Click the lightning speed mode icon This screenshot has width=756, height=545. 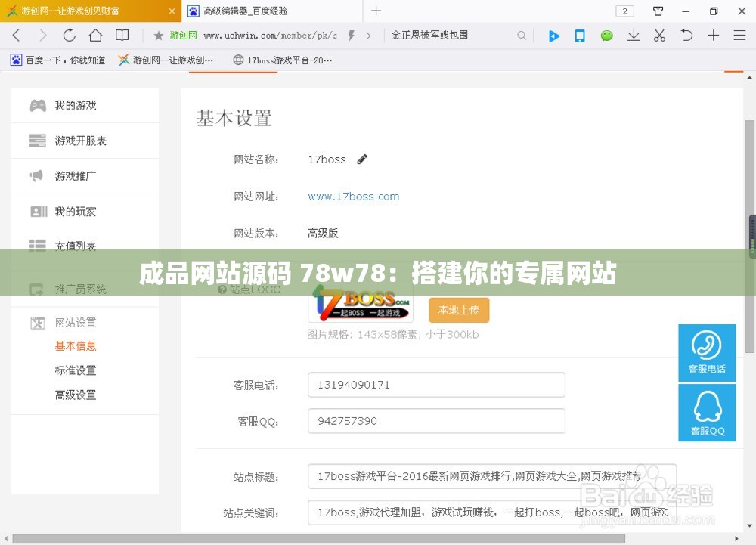point(351,36)
